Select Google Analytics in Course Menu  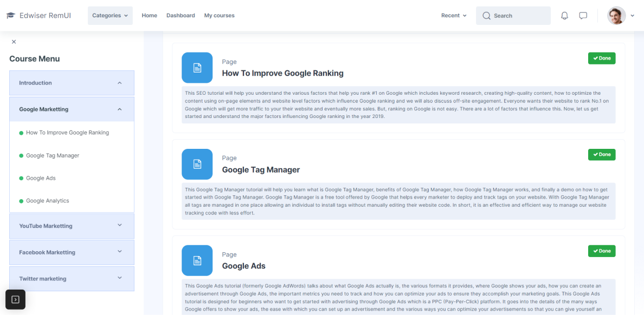point(47,201)
